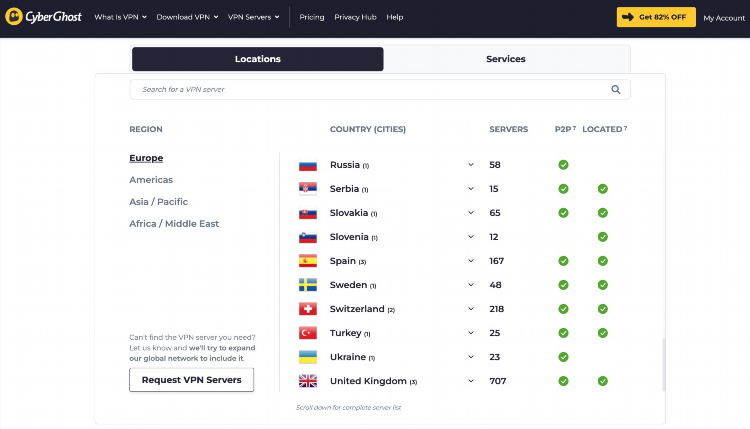The height and width of the screenshot is (429, 750).
Task: Click Turkey Located green checkmark
Action: coord(603,333)
